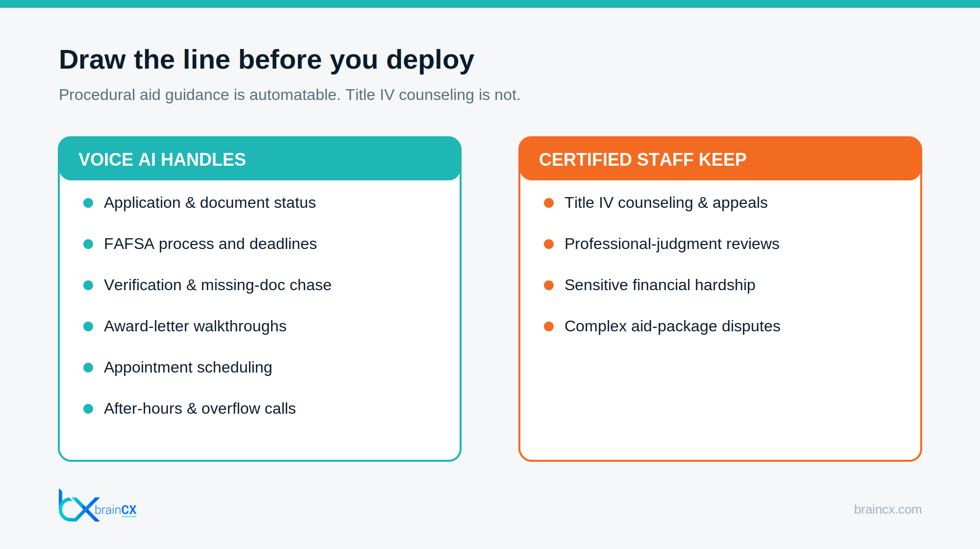
Task: Select Verification & missing-doc chase item
Action: click(x=218, y=285)
